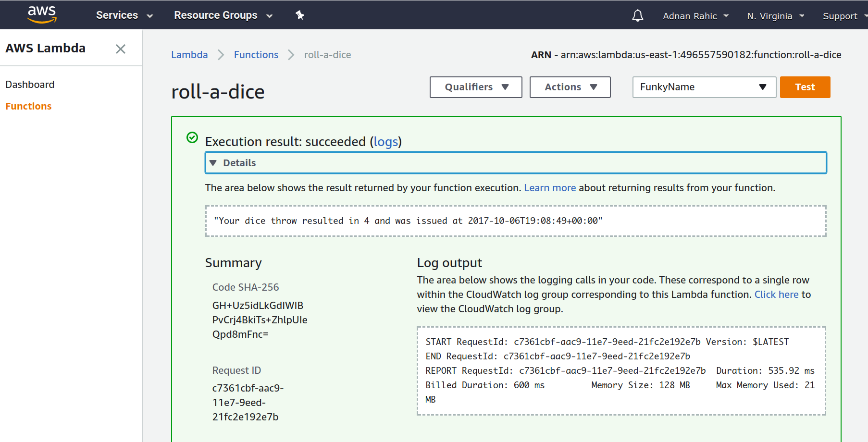Click the Functions breadcrumb link
The width and height of the screenshot is (868, 442).
(x=256, y=55)
